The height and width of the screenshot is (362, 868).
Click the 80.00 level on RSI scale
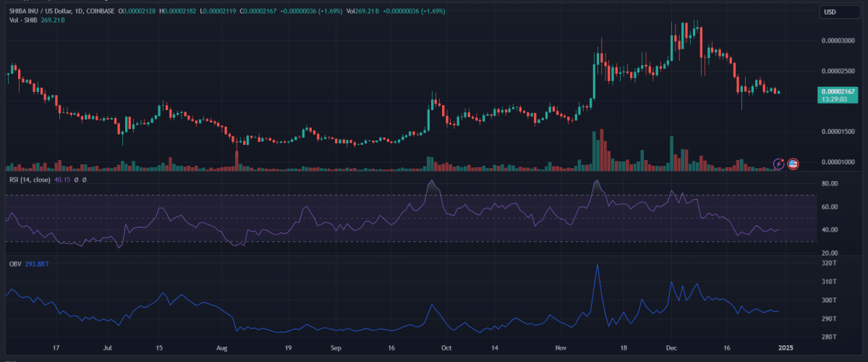(832, 184)
